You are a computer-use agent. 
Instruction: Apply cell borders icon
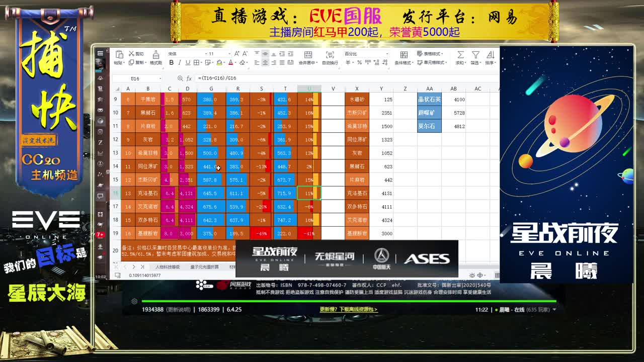(x=197, y=63)
